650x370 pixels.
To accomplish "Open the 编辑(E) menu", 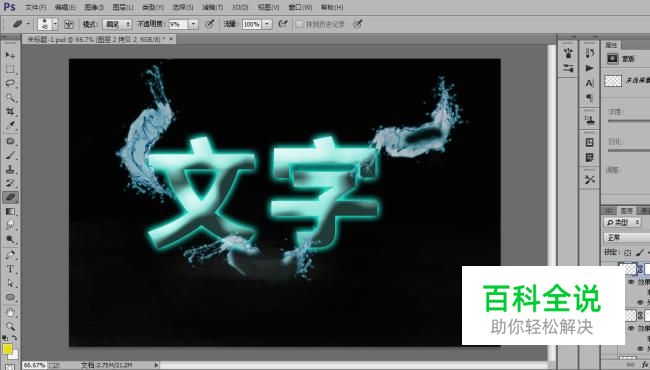I will point(65,7).
